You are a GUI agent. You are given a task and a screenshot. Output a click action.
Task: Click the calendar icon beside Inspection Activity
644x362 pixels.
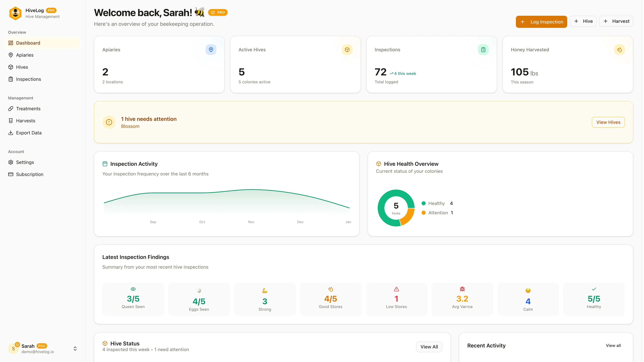click(x=105, y=164)
